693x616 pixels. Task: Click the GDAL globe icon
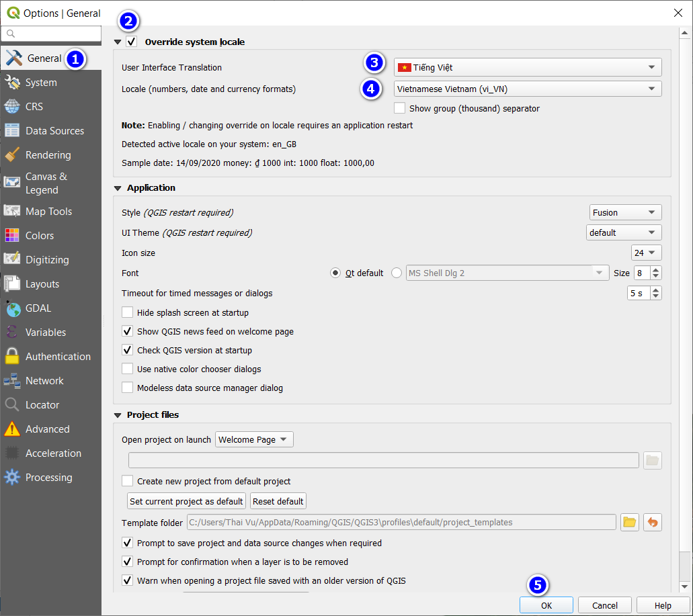12,308
